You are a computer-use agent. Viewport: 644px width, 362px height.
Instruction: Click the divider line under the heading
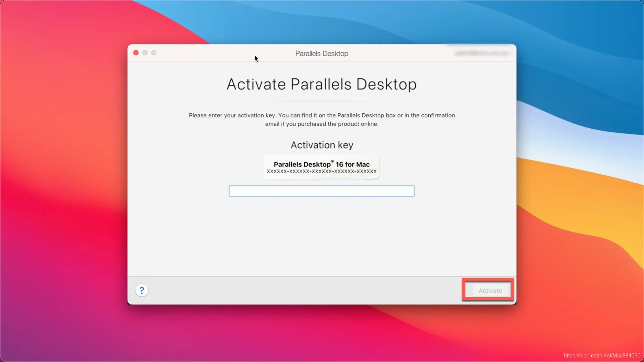(x=321, y=101)
